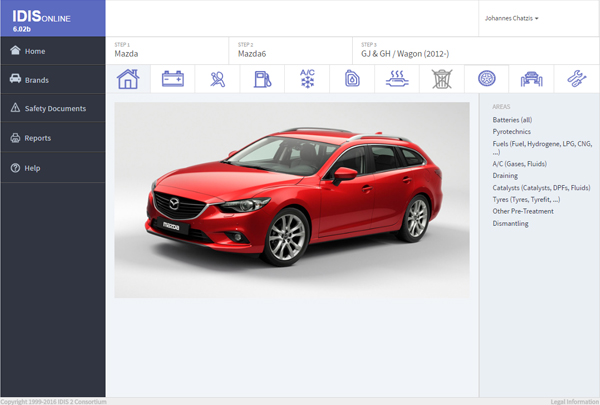Click the 6.02b version label
Screen dimensions: 600x405
(21, 29)
